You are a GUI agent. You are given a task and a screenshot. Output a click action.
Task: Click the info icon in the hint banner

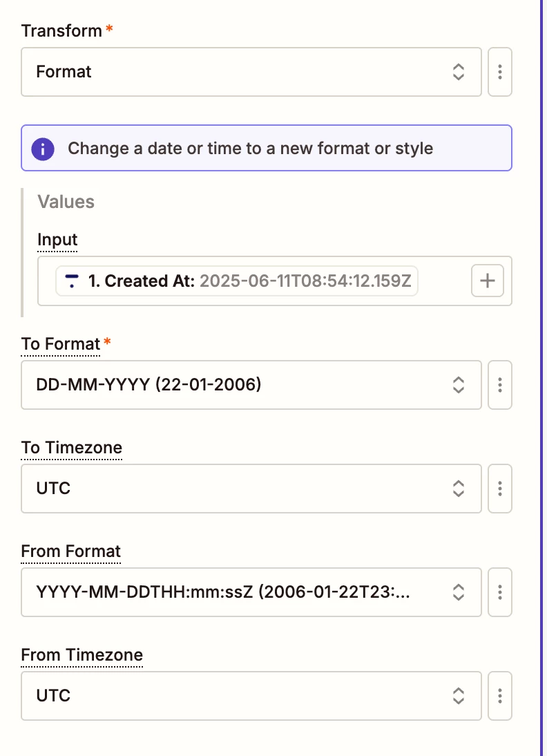click(43, 149)
